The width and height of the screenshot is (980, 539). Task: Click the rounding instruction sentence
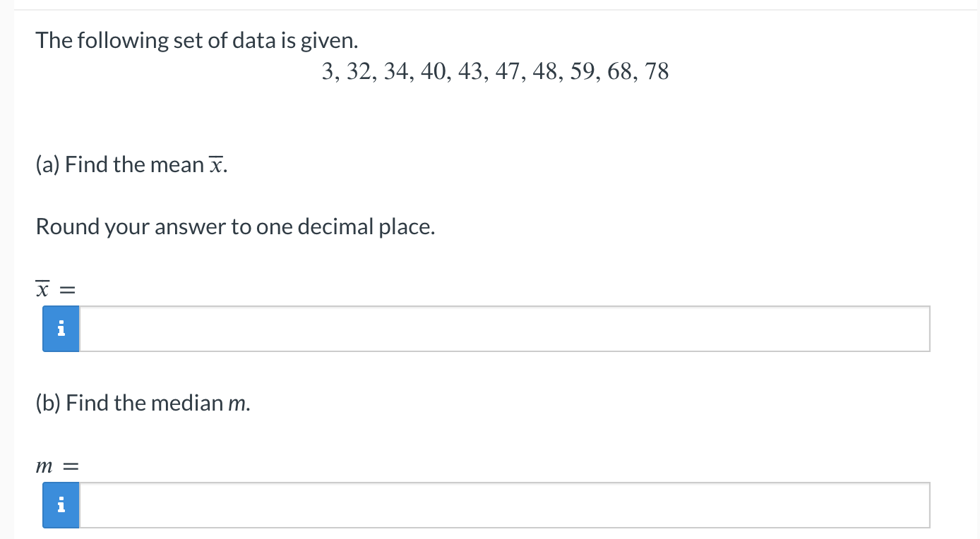pos(236,226)
